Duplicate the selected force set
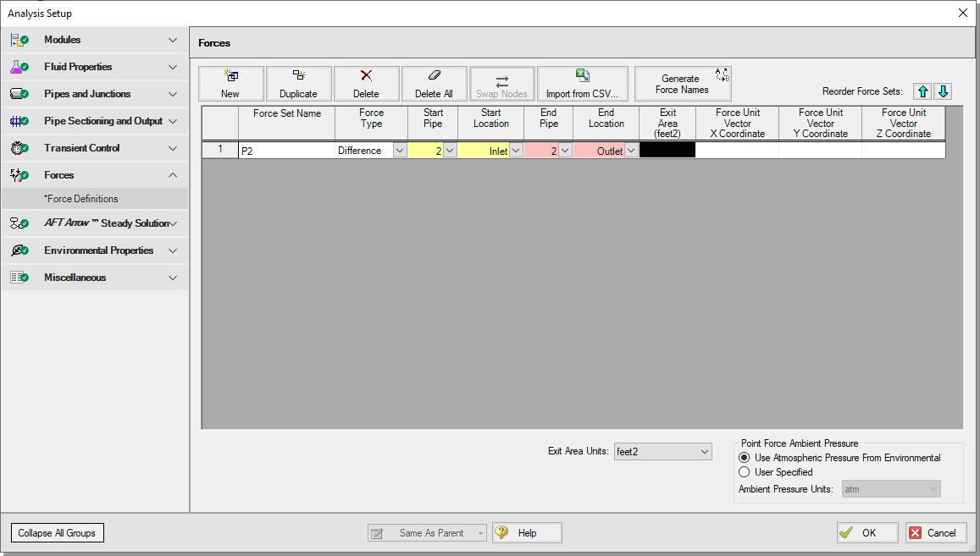The width and height of the screenshot is (980, 556). click(x=298, y=84)
